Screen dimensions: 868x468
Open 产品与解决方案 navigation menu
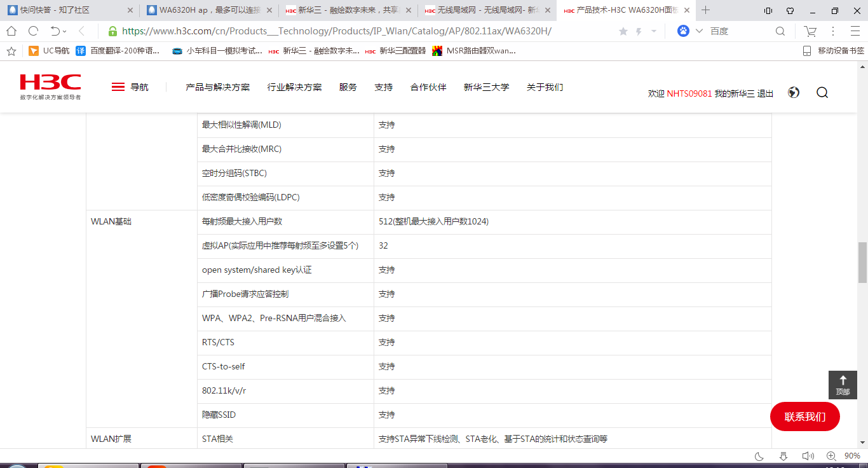(217, 87)
